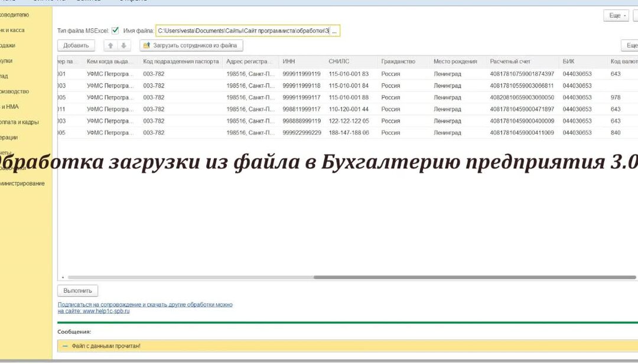Click the 'СНИЛС' column header

coord(351,62)
